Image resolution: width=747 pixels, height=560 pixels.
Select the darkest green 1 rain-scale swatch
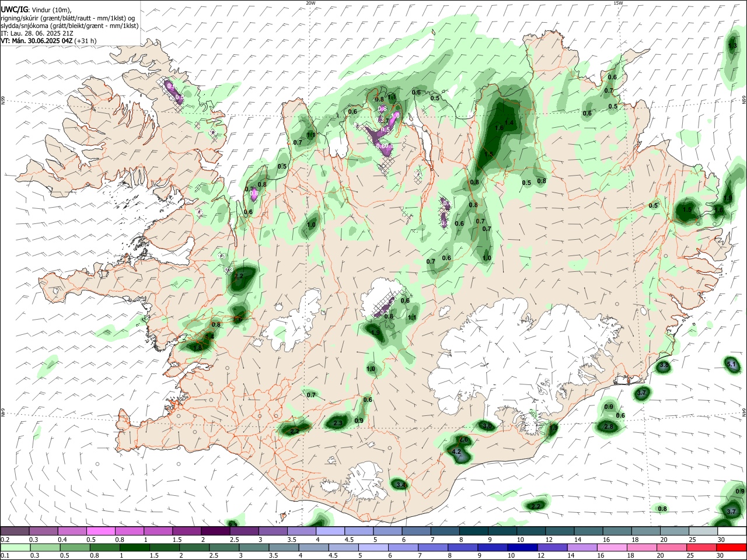click(134, 547)
